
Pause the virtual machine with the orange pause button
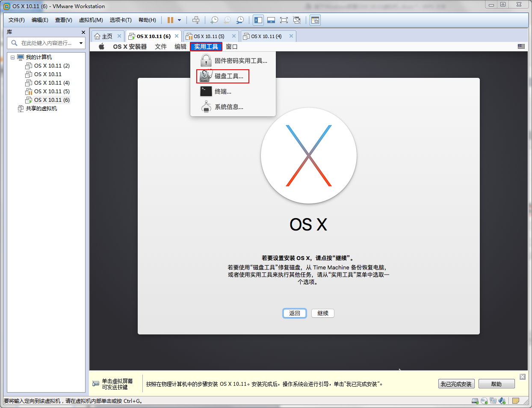click(170, 20)
